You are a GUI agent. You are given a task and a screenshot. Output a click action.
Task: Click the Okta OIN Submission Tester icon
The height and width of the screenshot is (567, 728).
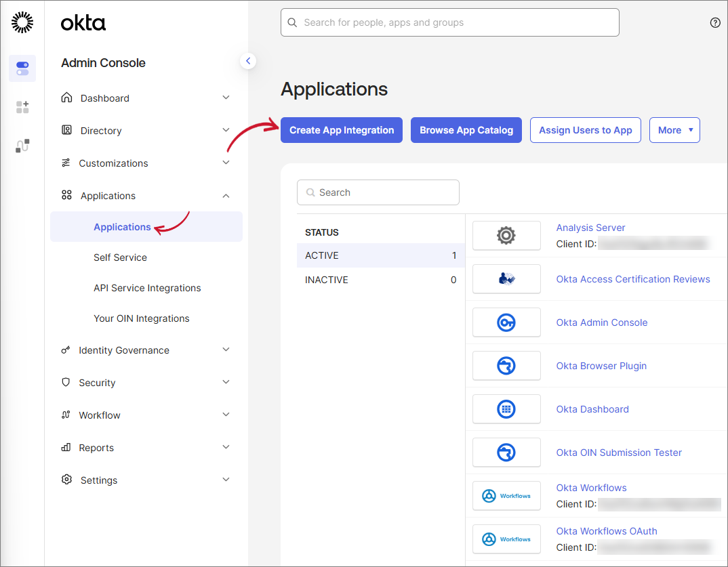pyautogui.click(x=506, y=453)
